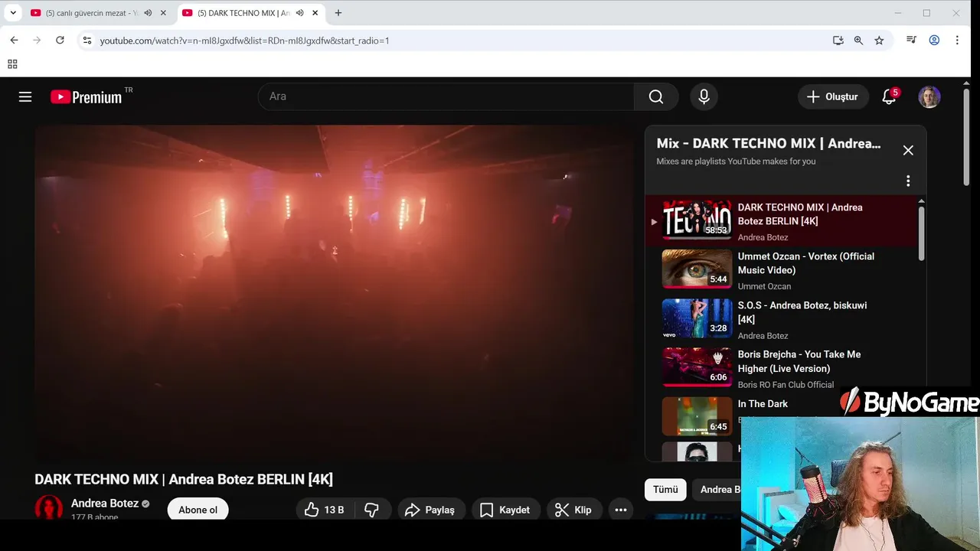980x551 pixels.
Task: Open the apps grid in bookmarks bar
Action: point(12,64)
